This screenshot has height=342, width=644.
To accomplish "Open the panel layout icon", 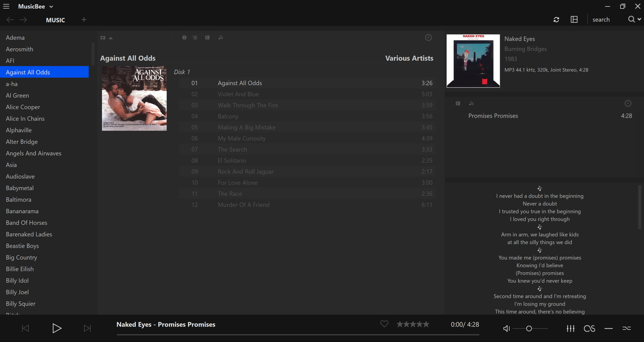I will tap(574, 20).
